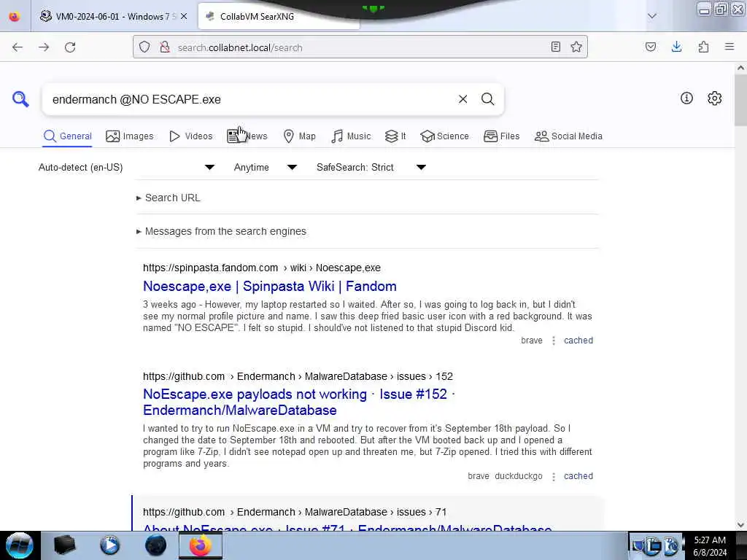Open SafeSearch: Strict dropdown
Image resolution: width=747 pixels, height=560 pixels.
[x=371, y=167]
